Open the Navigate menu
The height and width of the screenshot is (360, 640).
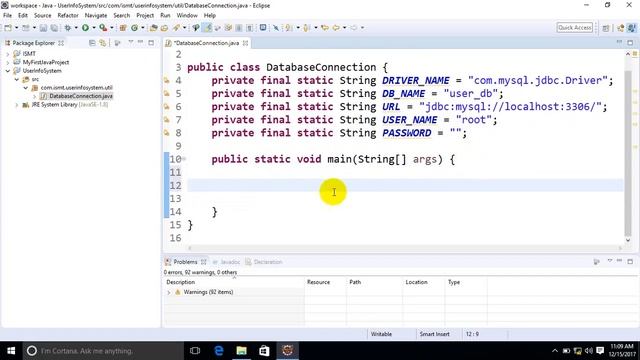pyautogui.click(x=96, y=16)
